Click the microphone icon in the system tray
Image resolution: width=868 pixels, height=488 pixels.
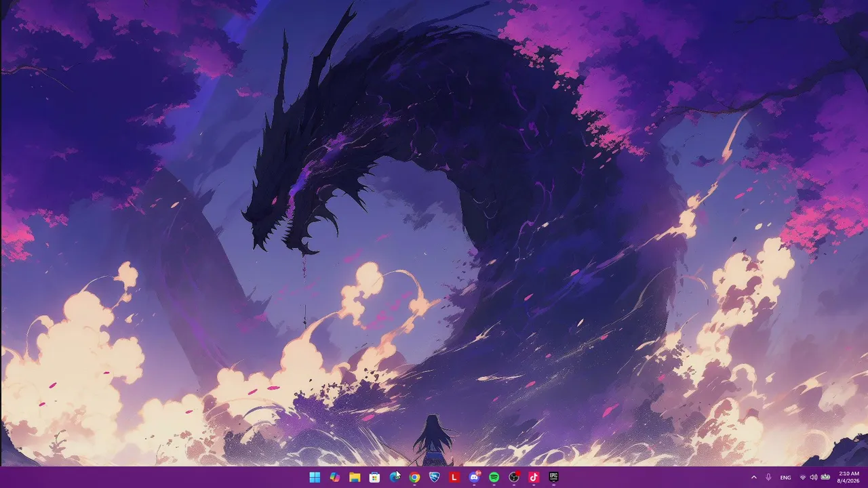tap(768, 477)
